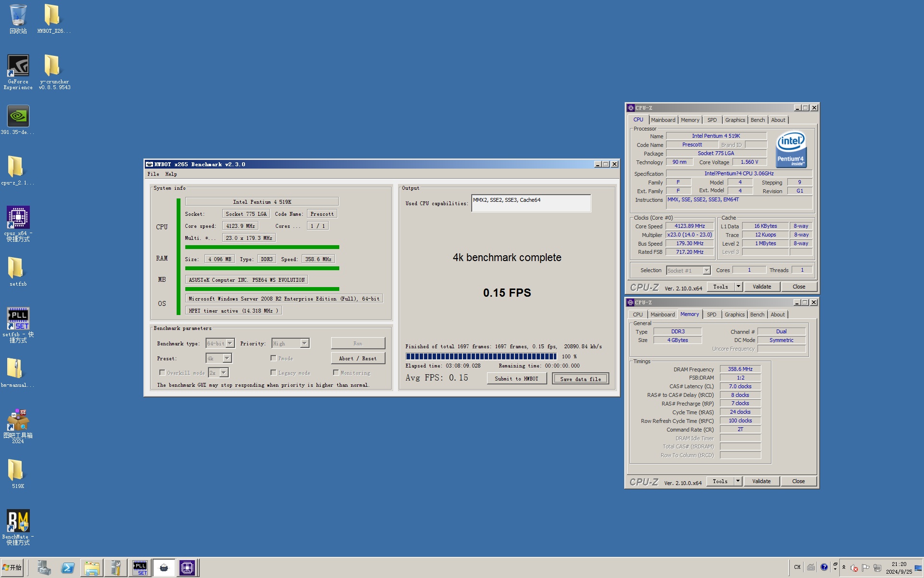The width and height of the screenshot is (924, 578).
Task: Click the CH input language indicator
Action: pyautogui.click(x=797, y=567)
